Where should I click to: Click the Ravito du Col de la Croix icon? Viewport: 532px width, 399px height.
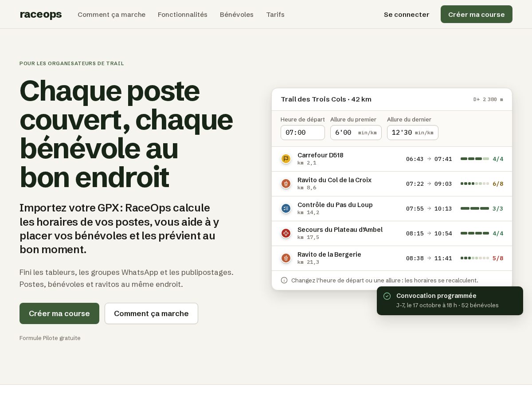(286, 184)
